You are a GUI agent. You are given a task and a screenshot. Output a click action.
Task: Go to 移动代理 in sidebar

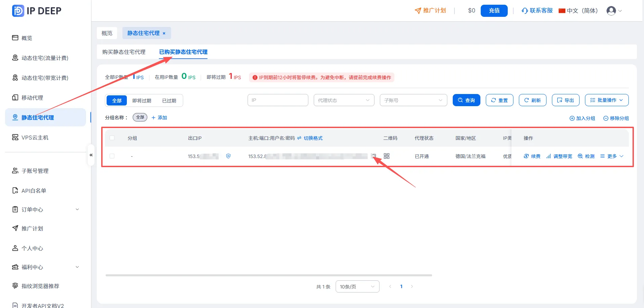pos(28,98)
